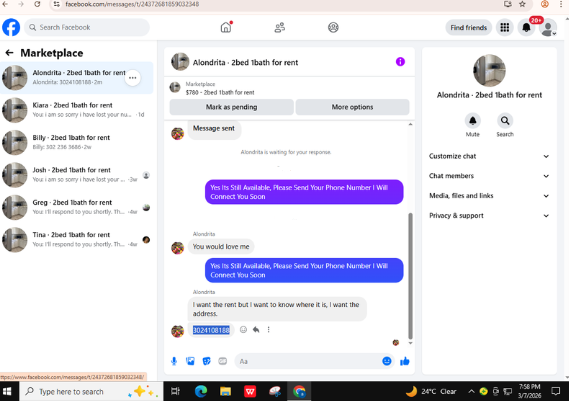
Task: Send a thumbs-up like
Action: 405,361
